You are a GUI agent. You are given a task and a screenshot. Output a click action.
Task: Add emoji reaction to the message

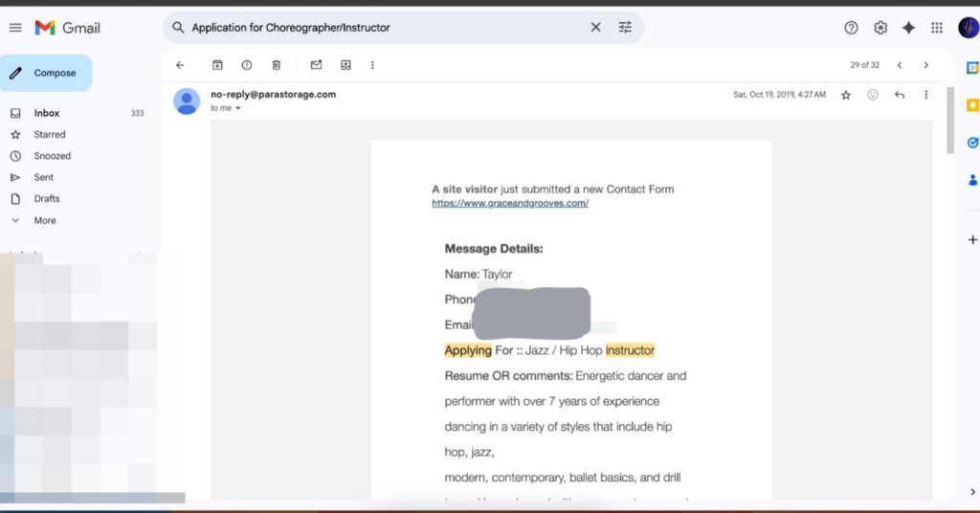(873, 95)
